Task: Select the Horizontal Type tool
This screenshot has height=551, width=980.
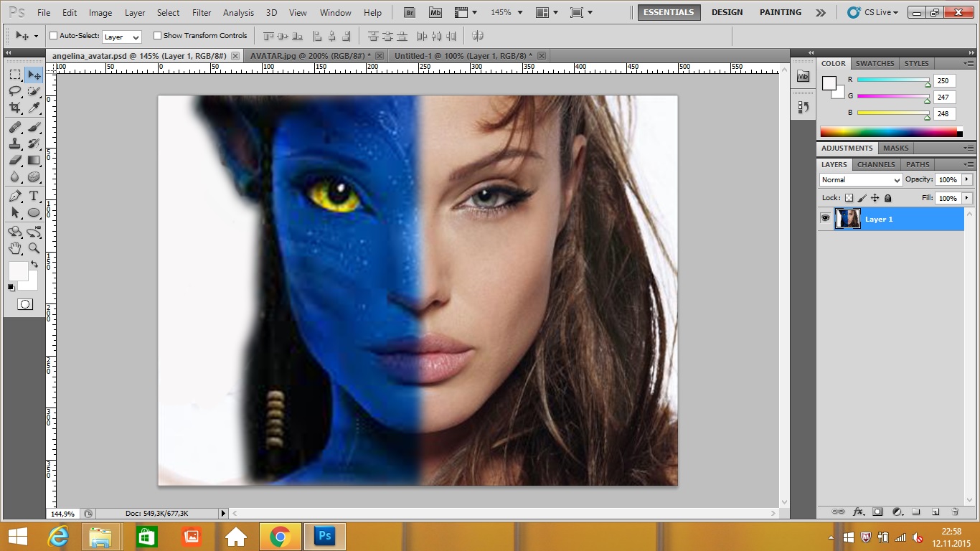Action: [34, 196]
